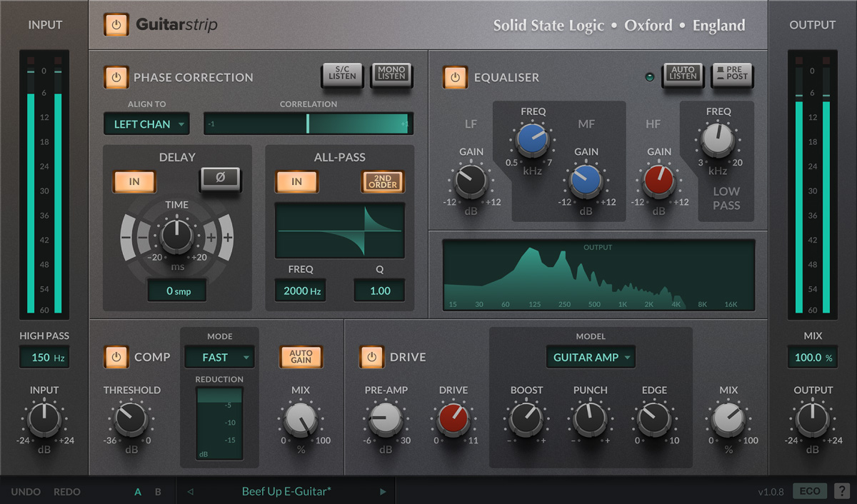The image size is (857, 504).
Task: Enable 2ND ORDER all-pass mode
Action: pyautogui.click(x=382, y=182)
